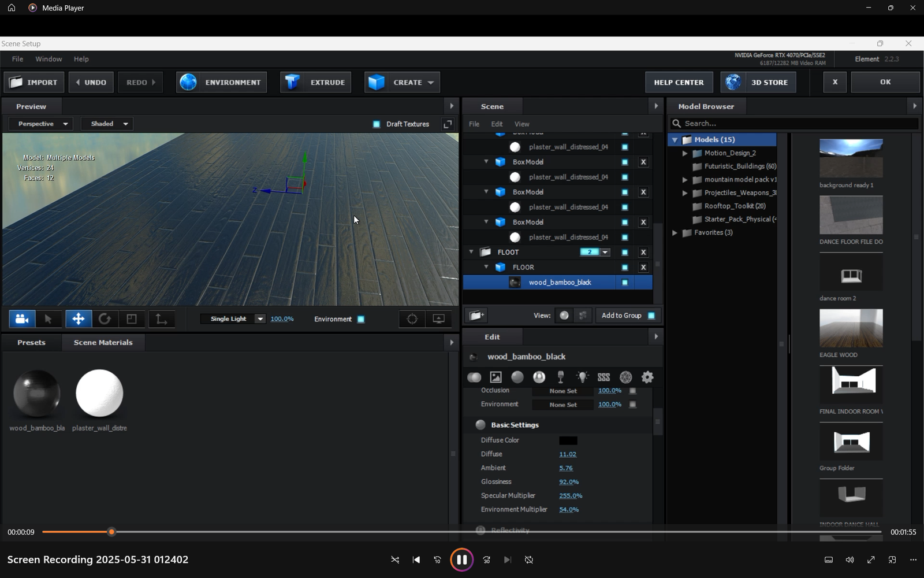This screenshot has height=578, width=924.
Task: Toggle the Environment checkbox in Preview
Action: 361,319
